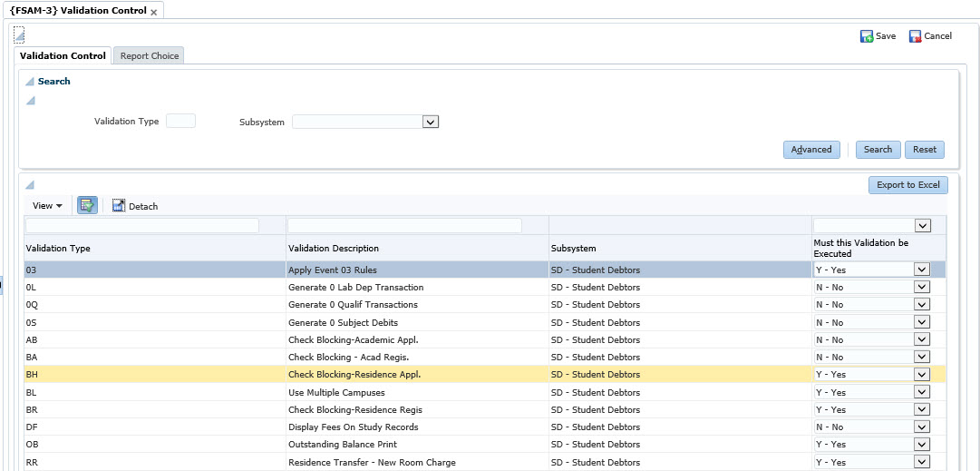Click the Validation Type search field
Screen dimensions: 980x471
pos(180,122)
